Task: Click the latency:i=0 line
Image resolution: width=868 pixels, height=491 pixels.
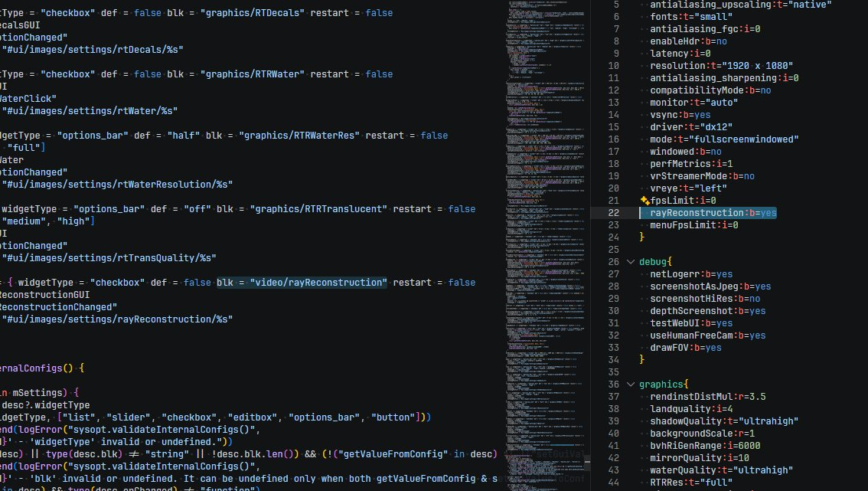Action: click(680, 53)
